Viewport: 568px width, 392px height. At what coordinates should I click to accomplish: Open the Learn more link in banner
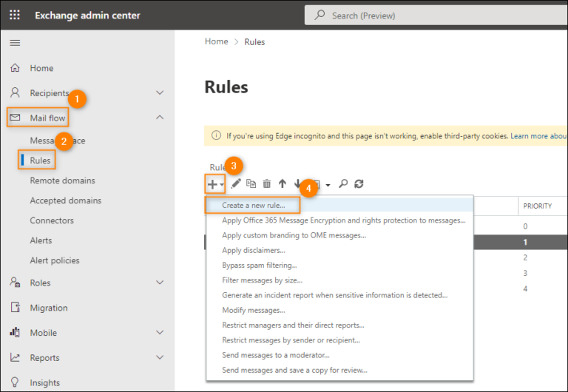pyautogui.click(x=538, y=136)
